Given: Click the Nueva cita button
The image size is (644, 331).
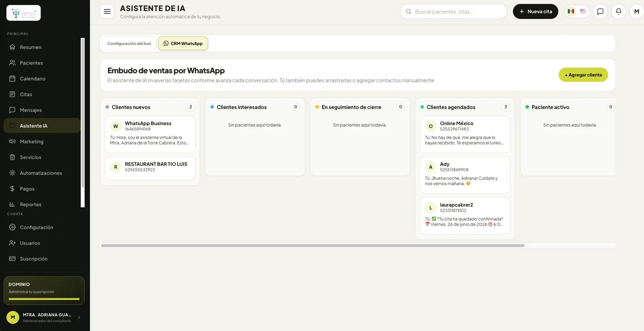Looking at the screenshot, I should pyautogui.click(x=535, y=12).
